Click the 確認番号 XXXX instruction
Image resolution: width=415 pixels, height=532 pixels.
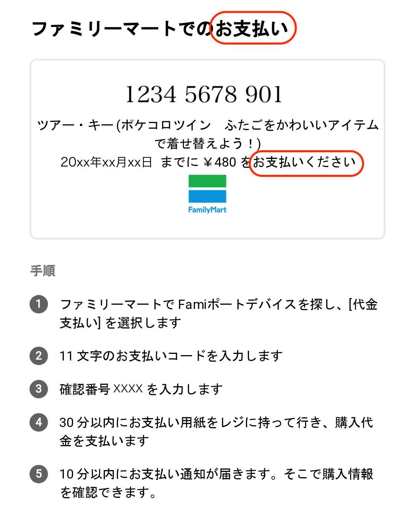click(x=141, y=389)
